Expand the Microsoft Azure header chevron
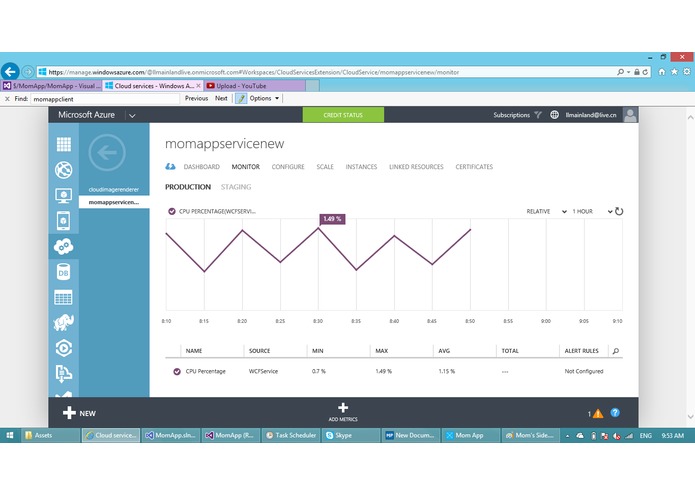This screenshot has width=695, height=494. point(132,116)
